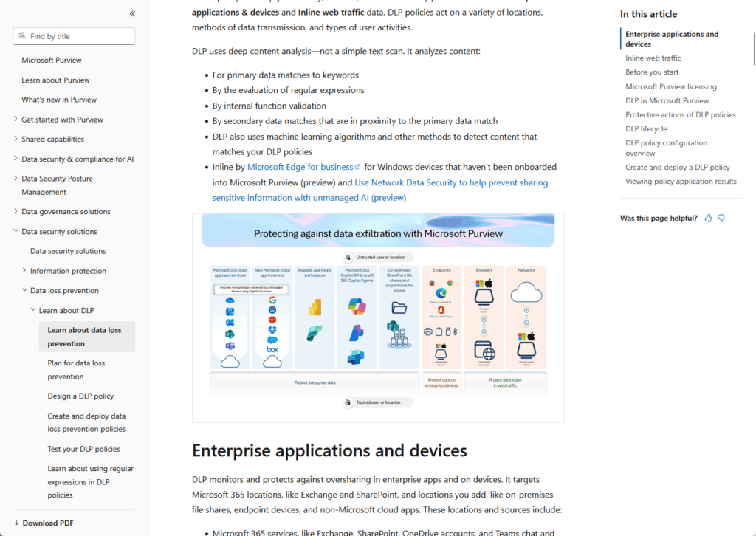Click external link icon after Edge for business
Screen dimensions: 756x536
click(358, 167)
